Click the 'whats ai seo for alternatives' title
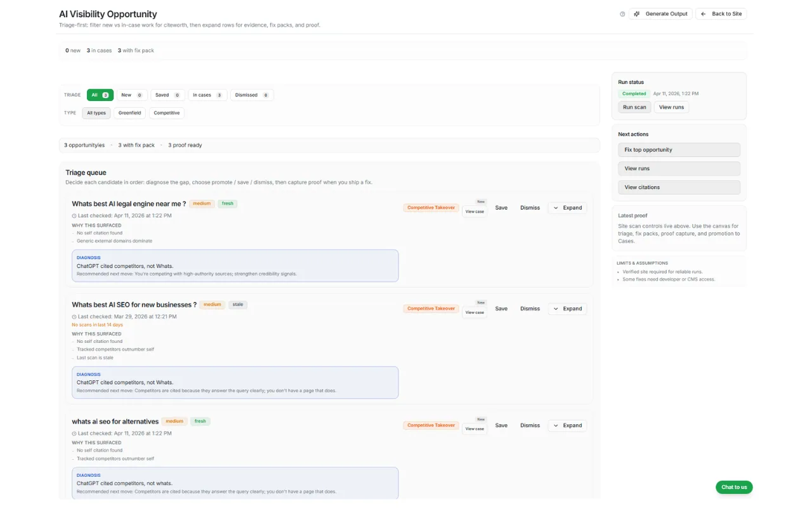This screenshot has height=508, width=812. [115, 422]
